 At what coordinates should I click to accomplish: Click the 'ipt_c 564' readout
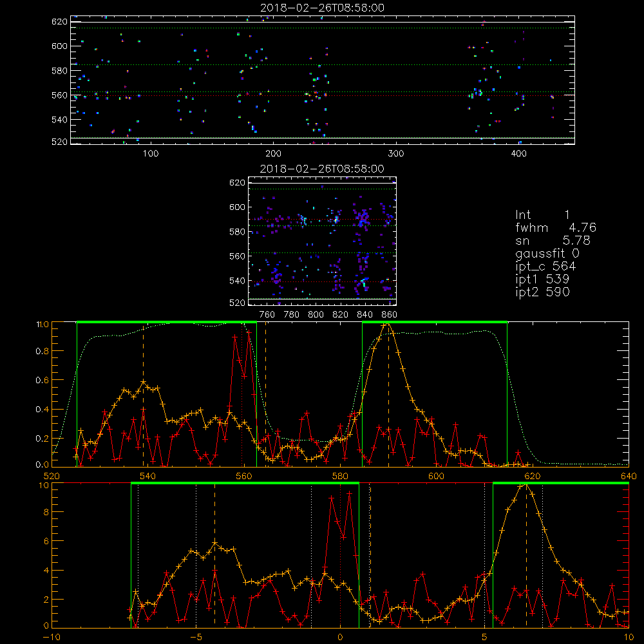pos(545,267)
